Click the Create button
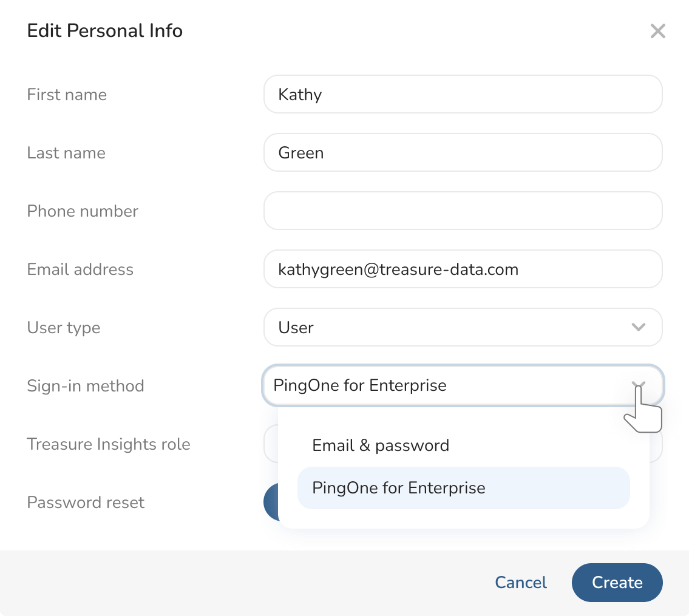 (x=617, y=583)
